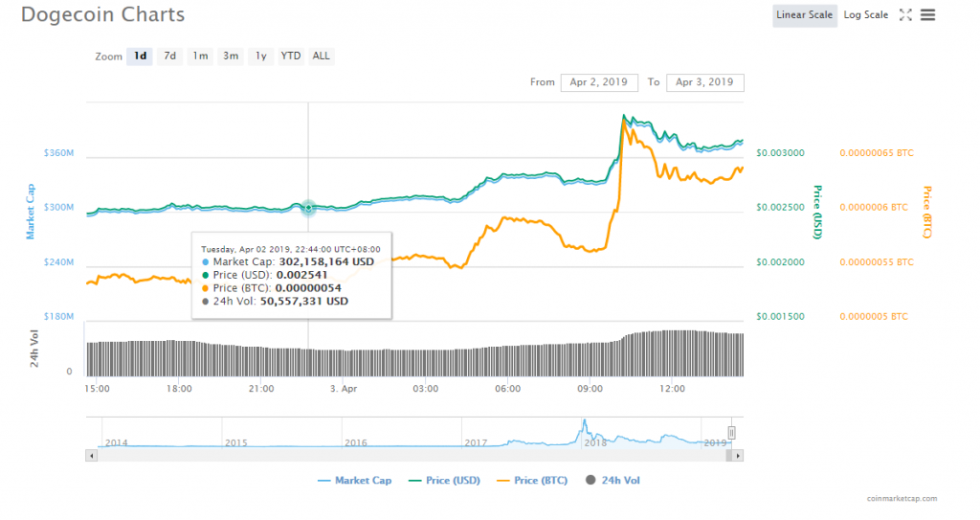
Task: Click the 24h Vol 50,557,331 USD tooltip value
Action: (303, 301)
